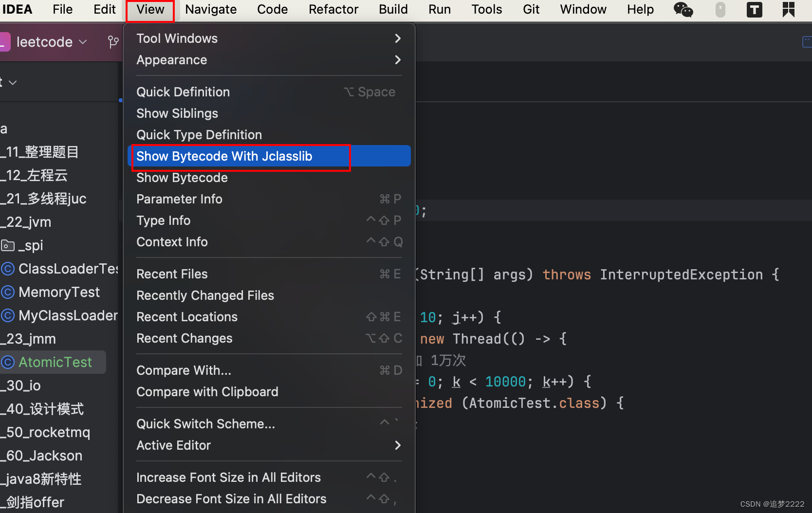Choose Compare with Clipboard
The image size is (812, 513).
[x=269, y=392]
